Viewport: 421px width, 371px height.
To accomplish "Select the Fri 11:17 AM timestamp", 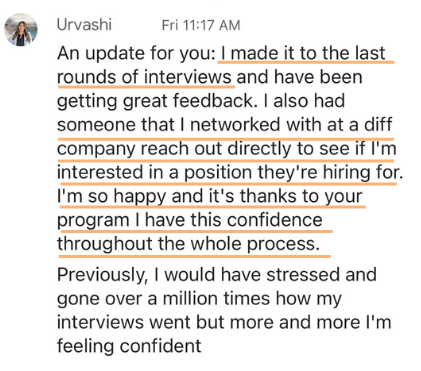I will (201, 25).
